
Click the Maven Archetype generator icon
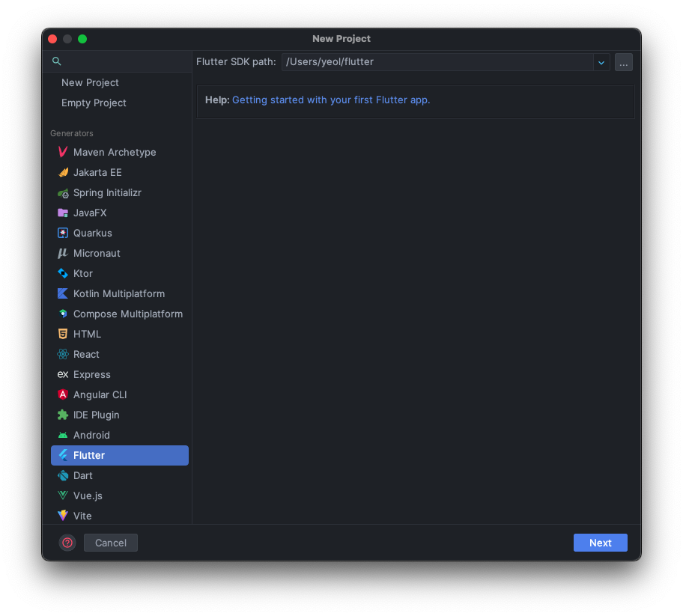click(63, 152)
